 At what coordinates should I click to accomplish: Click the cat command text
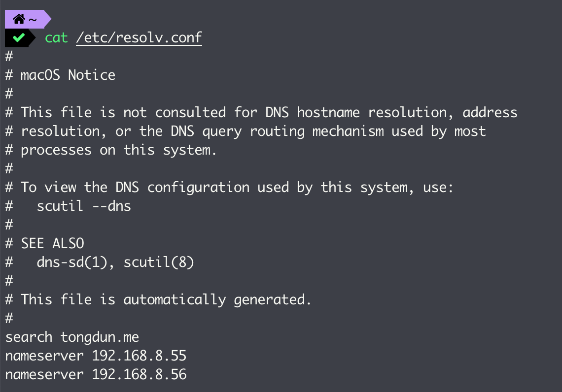pyautogui.click(x=56, y=37)
